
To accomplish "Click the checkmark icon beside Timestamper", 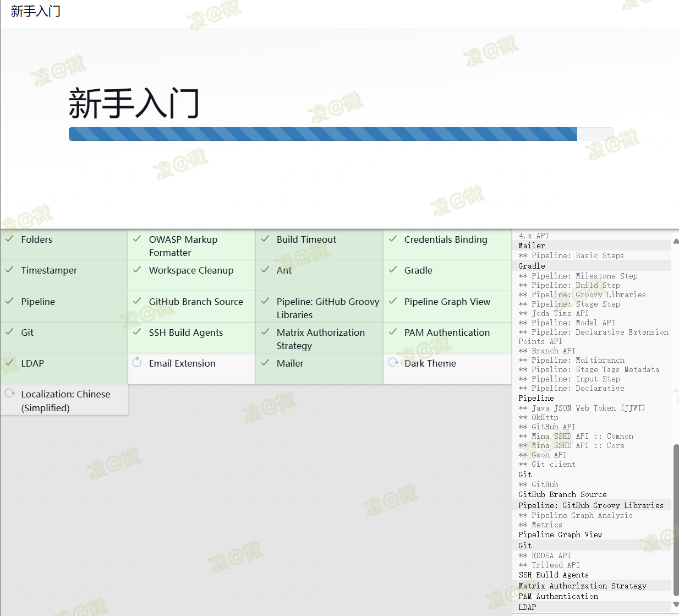I will pyautogui.click(x=9, y=270).
